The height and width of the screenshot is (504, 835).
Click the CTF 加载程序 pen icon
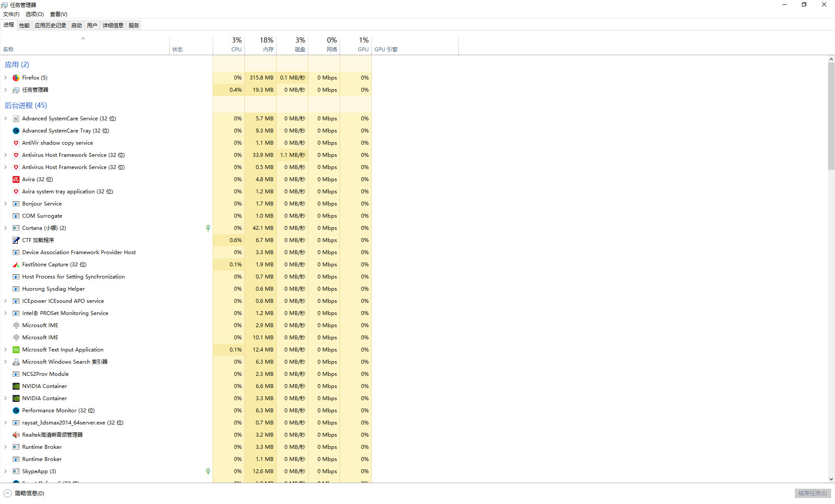pos(16,240)
